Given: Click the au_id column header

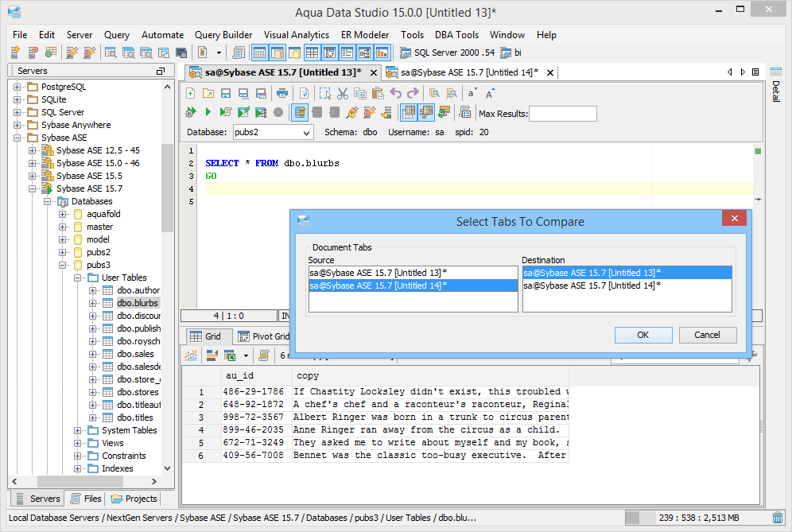Looking at the screenshot, I should 257,376.
